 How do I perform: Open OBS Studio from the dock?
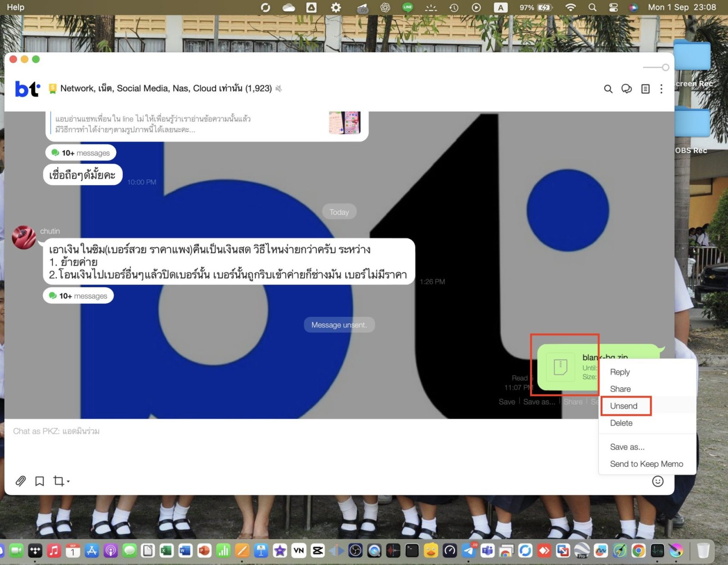355,551
